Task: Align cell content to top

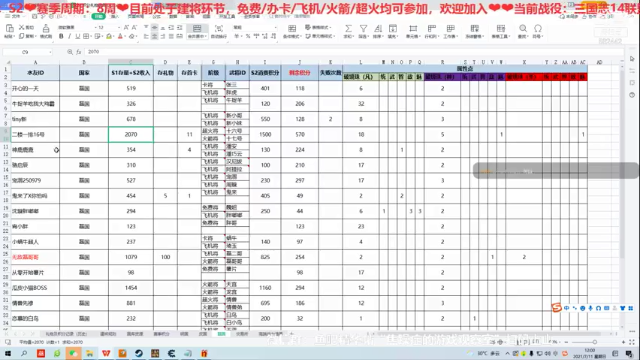Action: (x=146, y=27)
